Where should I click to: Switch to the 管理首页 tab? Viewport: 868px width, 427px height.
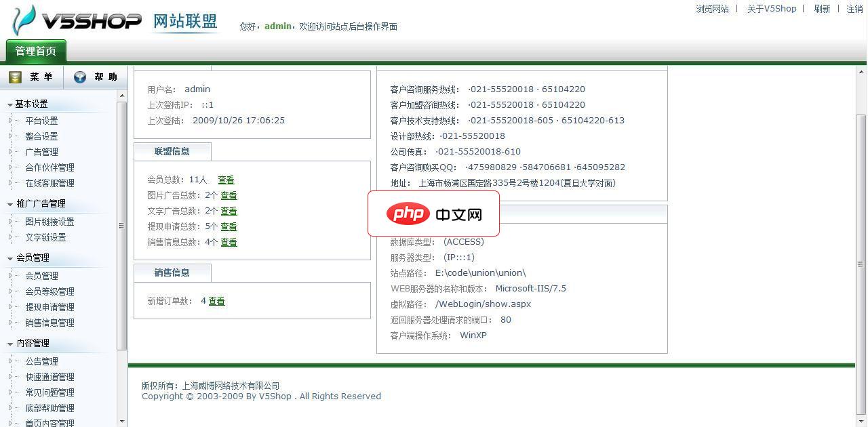click(x=35, y=51)
